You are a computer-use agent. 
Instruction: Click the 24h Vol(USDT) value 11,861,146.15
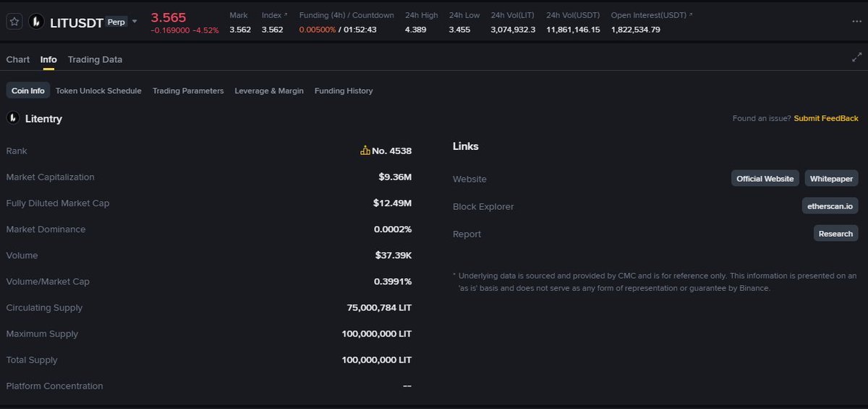tap(573, 30)
